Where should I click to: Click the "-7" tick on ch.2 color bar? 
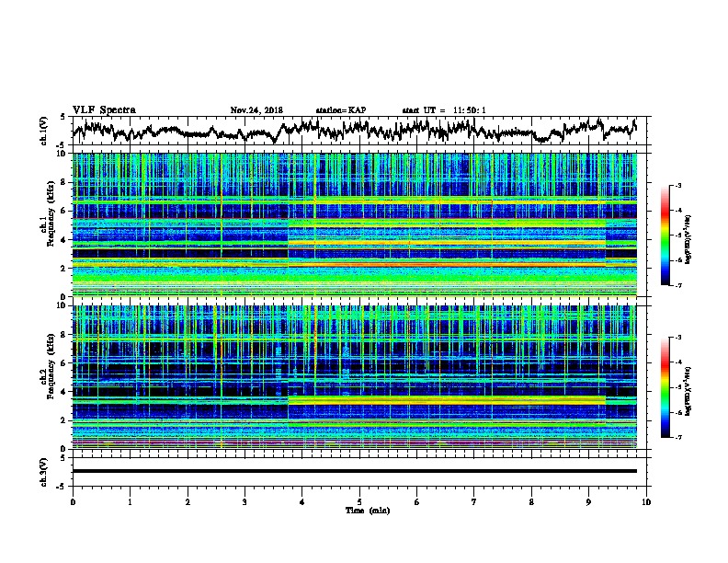click(678, 438)
